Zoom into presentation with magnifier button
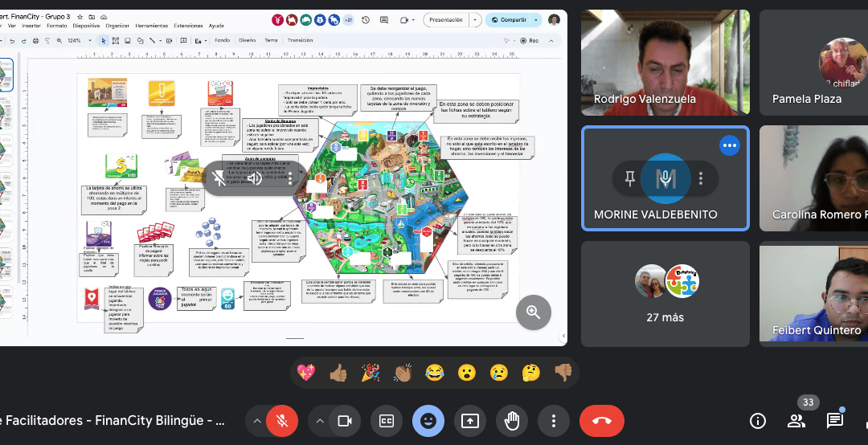The width and height of the screenshot is (868, 445). coord(533,312)
